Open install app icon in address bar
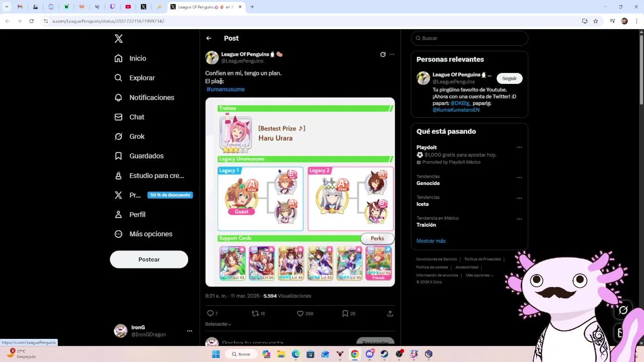This screenshot has height=362, width=644. point(585,21)
